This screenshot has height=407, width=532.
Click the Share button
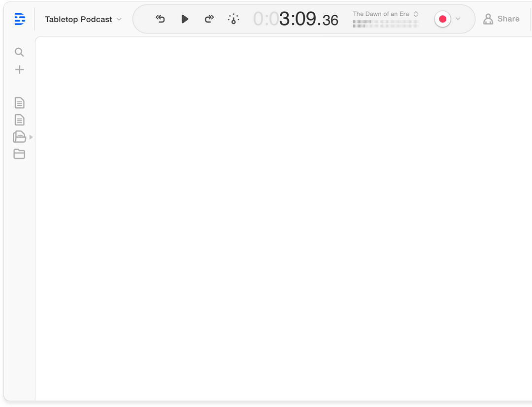click(508, 19)
